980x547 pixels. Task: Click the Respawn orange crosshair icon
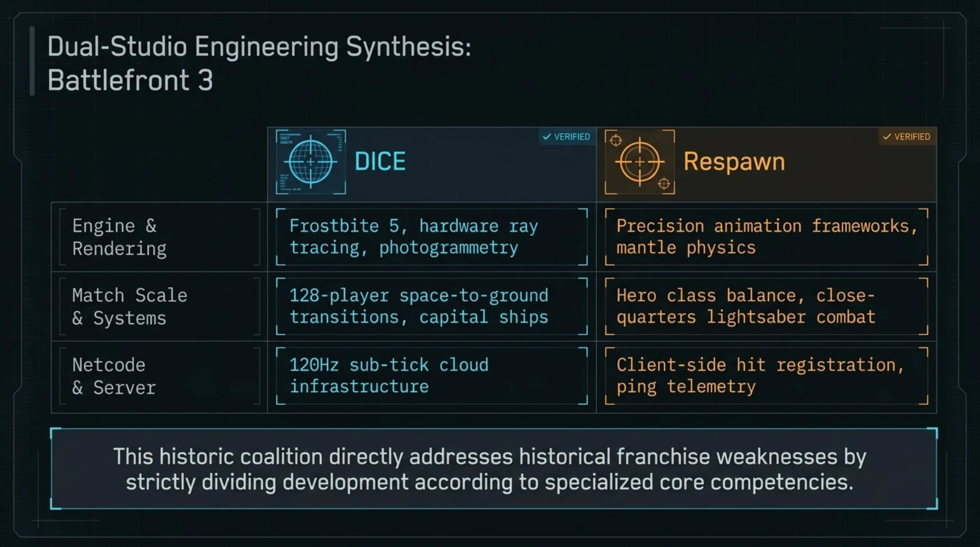[x=640, y=162]
